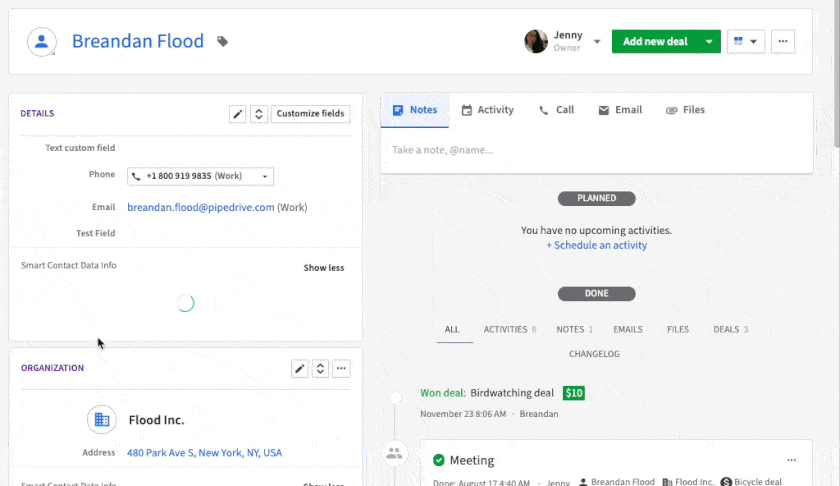This screenshot has height=486, width=840.
Task: Open the breandan.flood@pipedrive.com email link
Action: 201,207
